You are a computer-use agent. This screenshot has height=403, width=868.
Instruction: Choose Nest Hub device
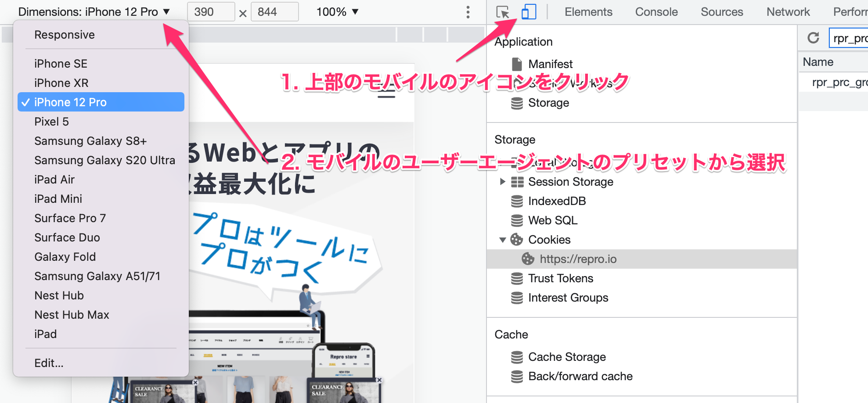(101, 295)
